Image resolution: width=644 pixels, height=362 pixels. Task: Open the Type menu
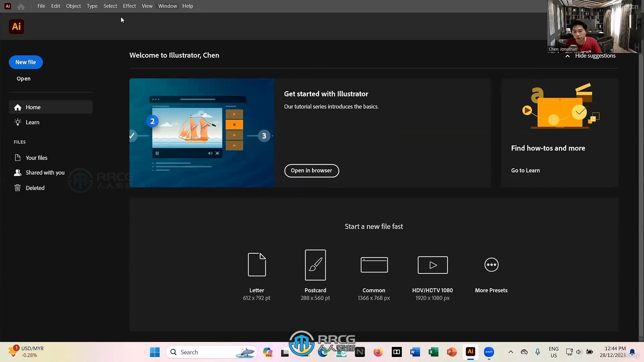point(92,6)
